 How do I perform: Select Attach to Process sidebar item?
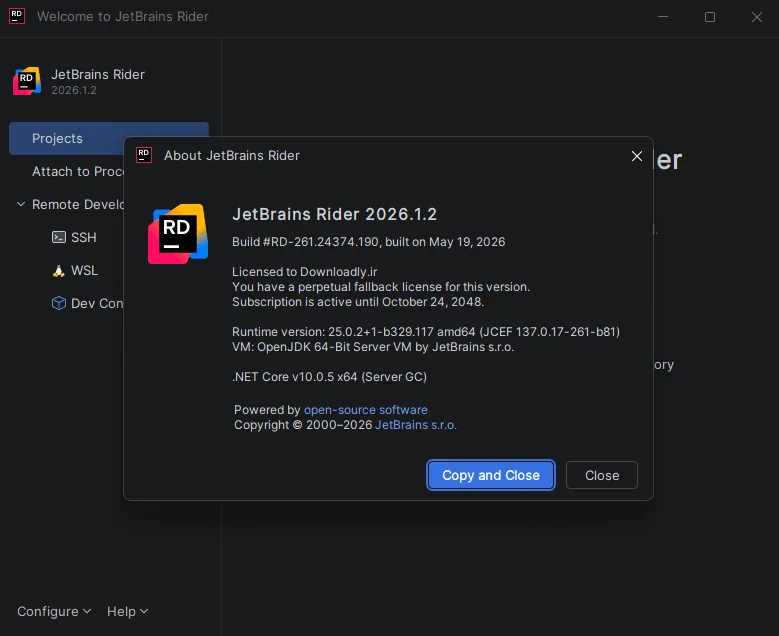77,171
